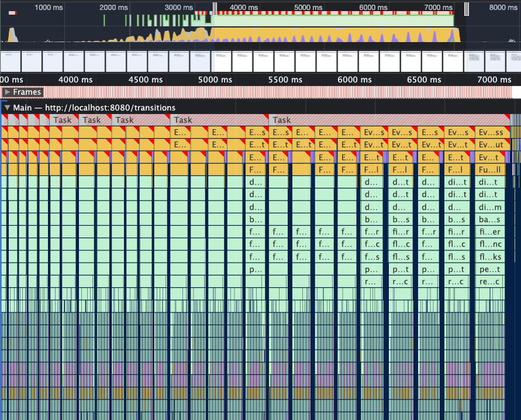Select the 'Ev…ut' event block
521x420 pixels.
click(490, 144)
